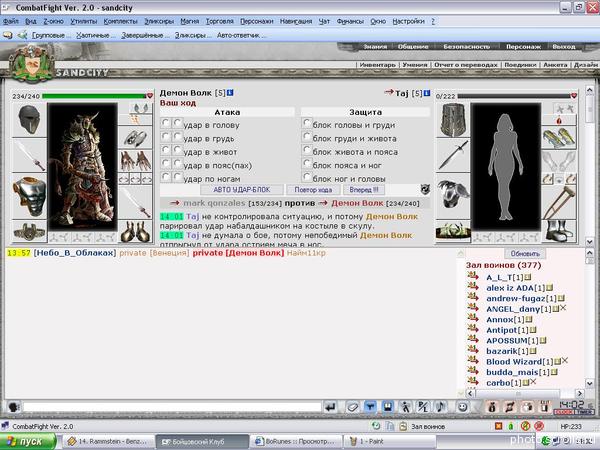The height and width of the screenshot is (450, 600).
Task: Click Taj's white boots slot
Action: pyautogui.click(x=559, y=231)
